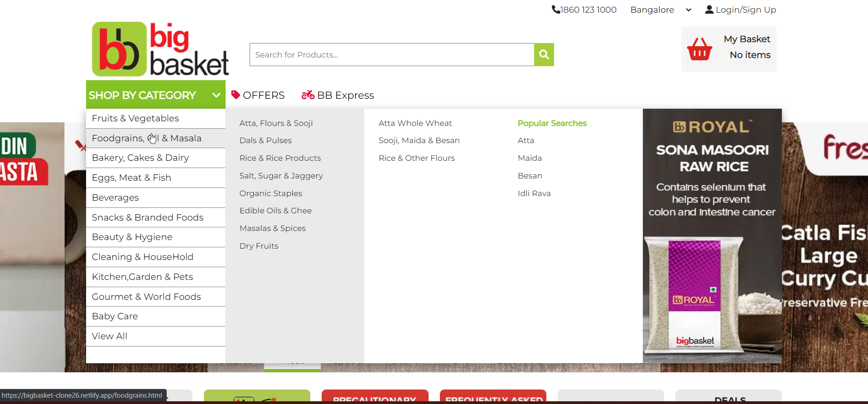Click the Popular Searches heading
Screen dimensions: 868x404
point(552,123)
